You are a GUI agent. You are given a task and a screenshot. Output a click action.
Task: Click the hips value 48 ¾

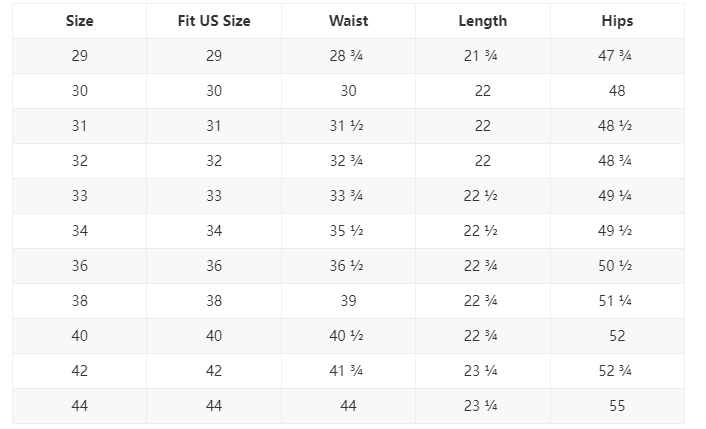point(617,161)
